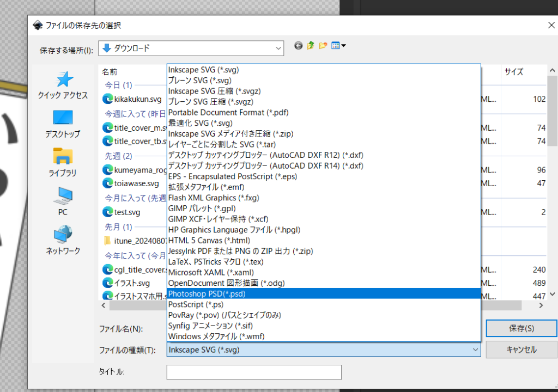Click the キャンセル cancel button
This screenshot has width=558, height=392.
coord(521,350)
